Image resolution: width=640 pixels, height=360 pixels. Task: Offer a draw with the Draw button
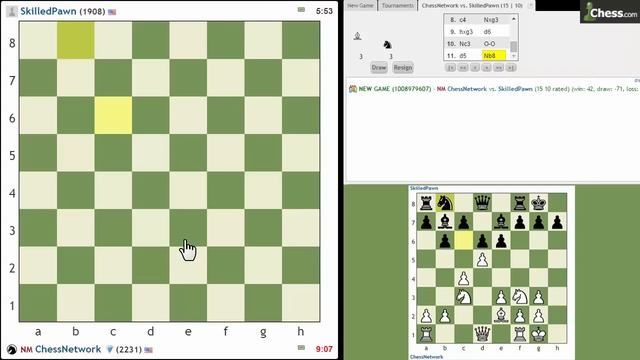[x=379, y=68]
